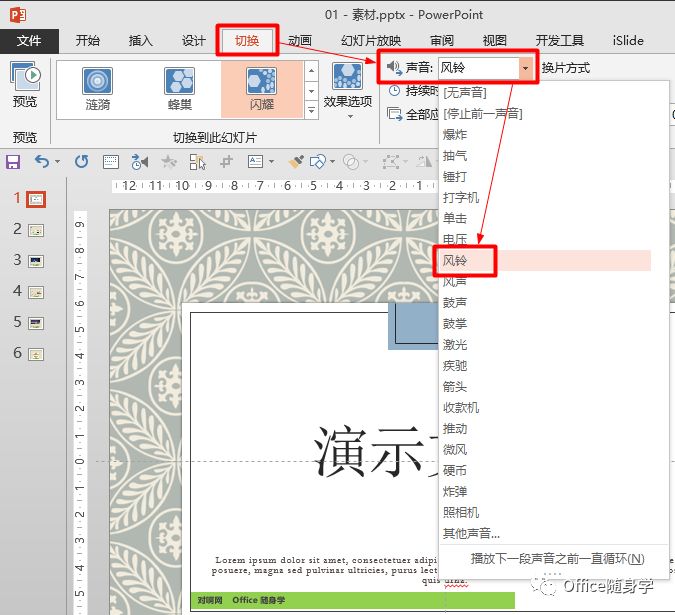Viewport: 675px width, 615px height.
Task: Click the animation star toolbar icon
Action: tap(169, 162)
